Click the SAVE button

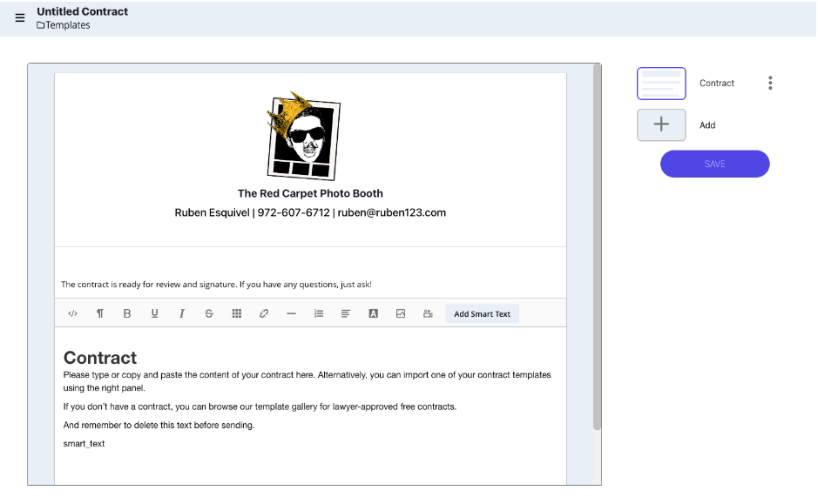(x=714, y=164)
